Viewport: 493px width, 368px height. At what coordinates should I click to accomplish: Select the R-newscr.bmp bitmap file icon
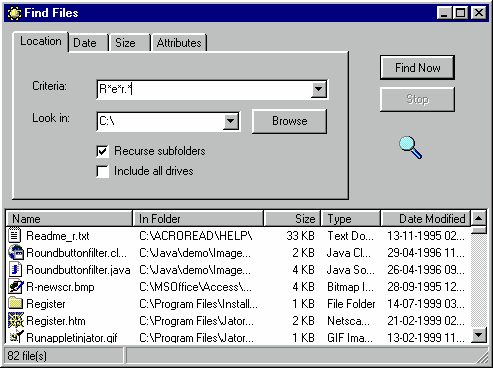[16, 286]
